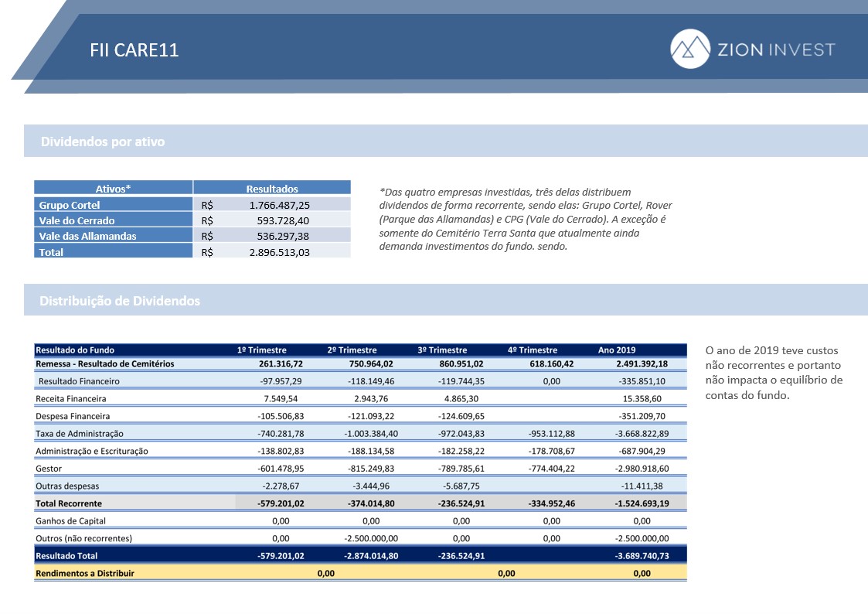Screen dimensions: 868x614
Task: Click the value 1.766.487,25
Action: (x=280, y=205)
